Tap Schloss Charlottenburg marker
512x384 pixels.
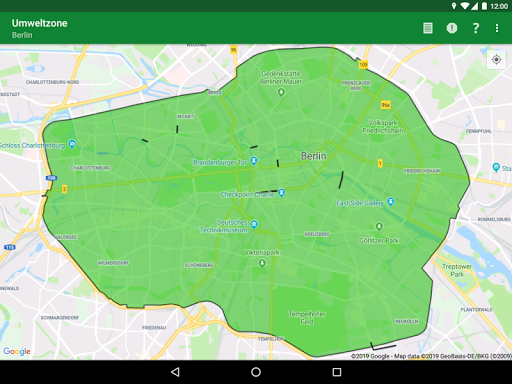(72, 144)
